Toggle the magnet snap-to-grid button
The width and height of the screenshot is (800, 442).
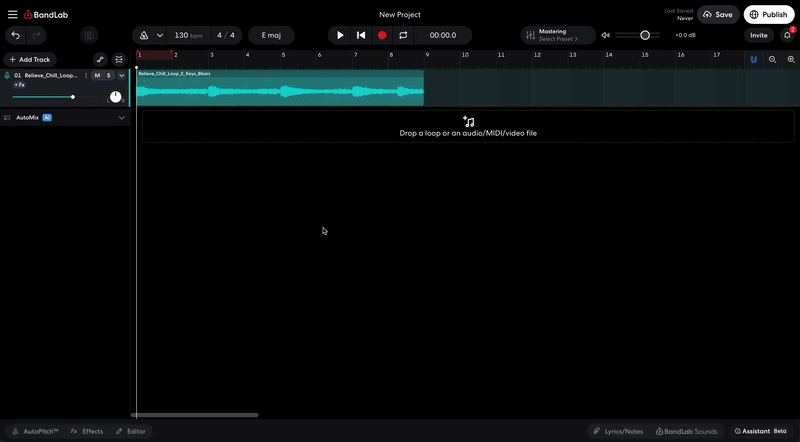click(753, 60)
